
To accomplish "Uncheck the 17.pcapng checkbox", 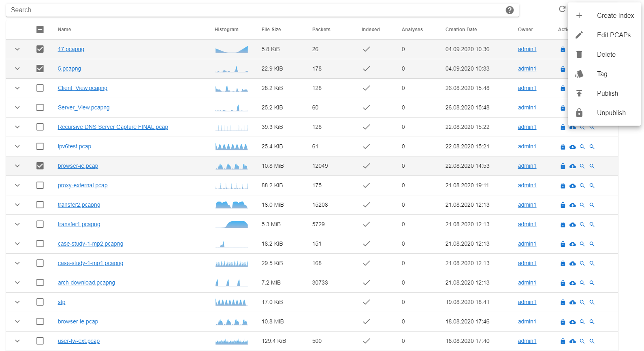I will pyautogui.click(x=40, y=49).
